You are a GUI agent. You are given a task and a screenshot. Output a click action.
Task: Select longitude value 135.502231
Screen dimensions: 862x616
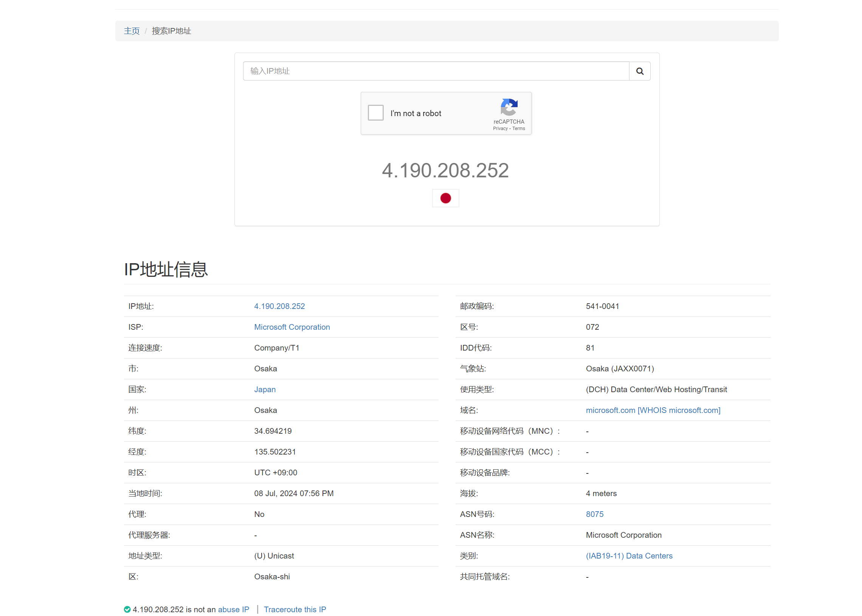274,452
